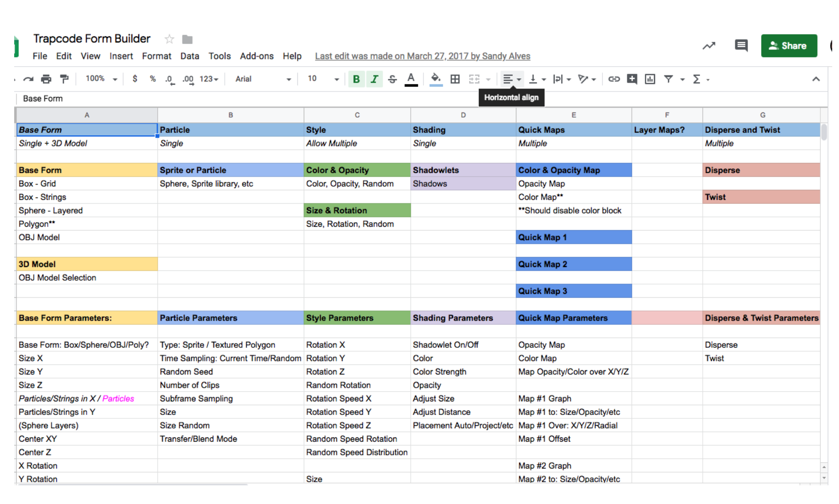Click the vertical scrollbar thumb

pyautogui.click(x=824, y=132)
